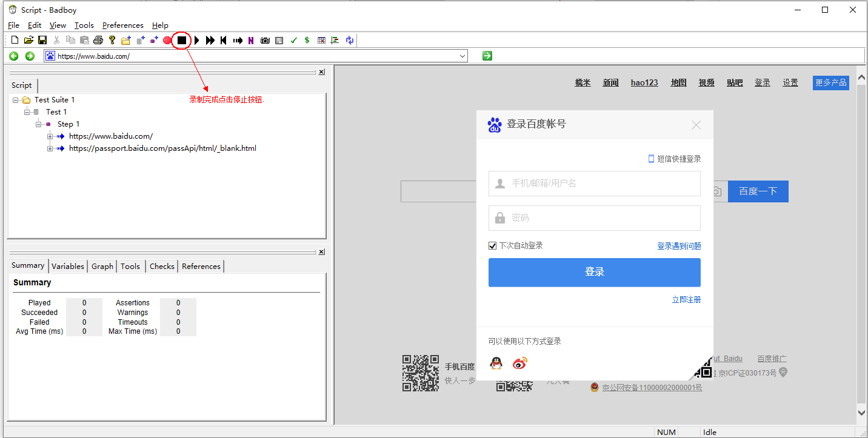Open the URL address bar dropdown
The height and width of the screenshot is (438, 868).
pyautogui.click(x=462, y=56)
